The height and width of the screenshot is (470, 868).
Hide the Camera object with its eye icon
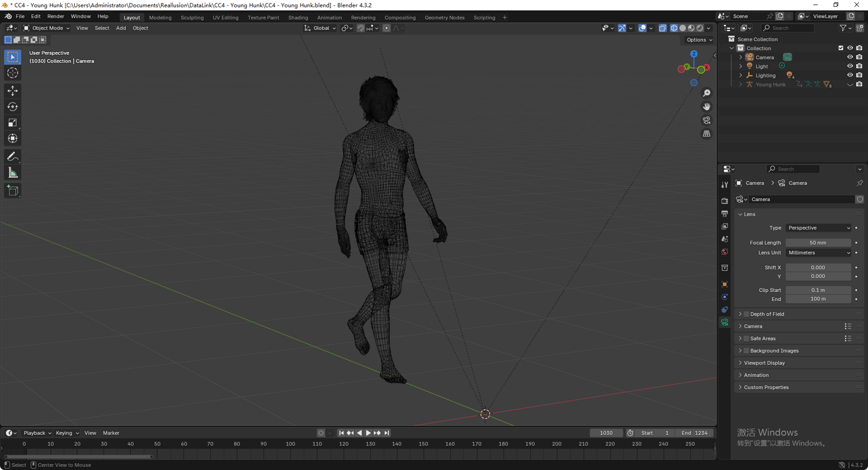(850, 57)
